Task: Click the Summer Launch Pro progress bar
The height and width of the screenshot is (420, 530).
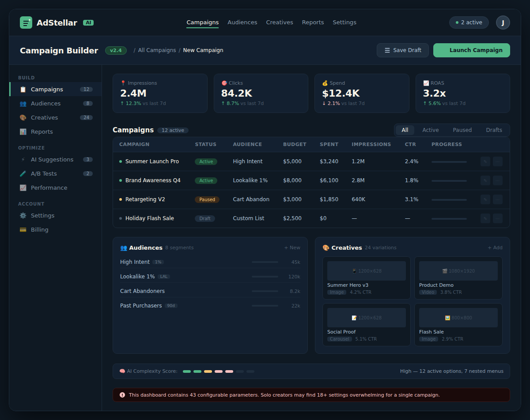Action: tap(449, 162)
